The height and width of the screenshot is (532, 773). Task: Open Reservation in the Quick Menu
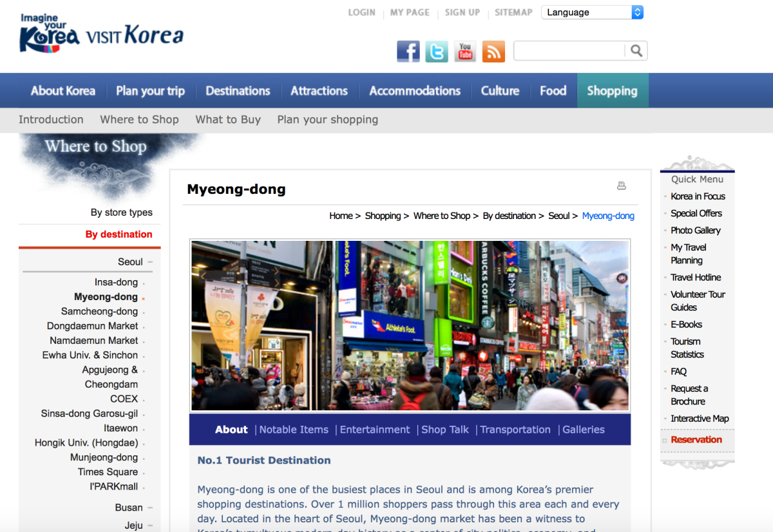coord(696,440)
